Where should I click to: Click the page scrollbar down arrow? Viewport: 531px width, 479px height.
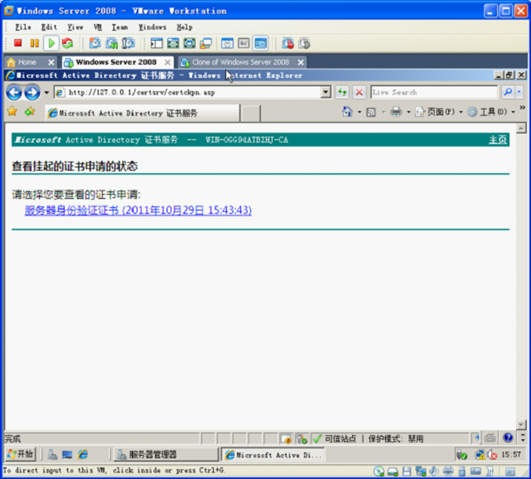pyautogui.click(x=521, y=424)
